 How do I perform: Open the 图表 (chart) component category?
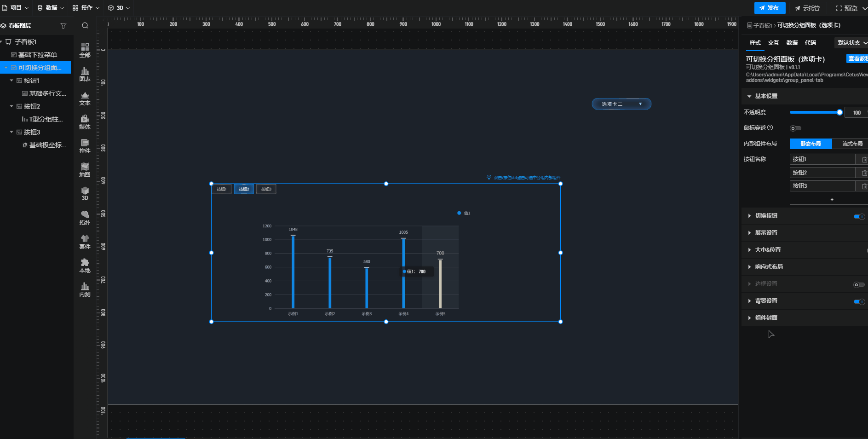click(x=85, y=74)
